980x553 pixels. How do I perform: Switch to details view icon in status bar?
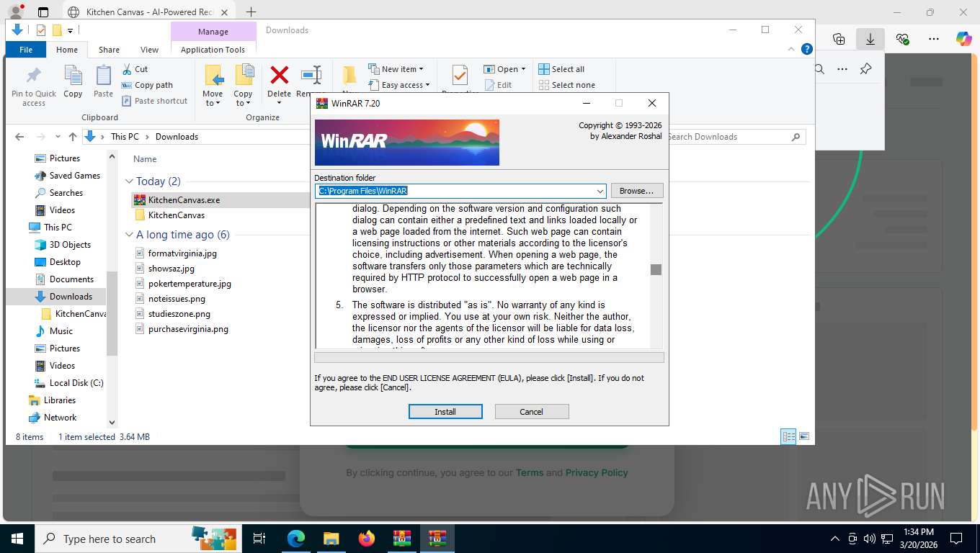[x=788, y=436]
